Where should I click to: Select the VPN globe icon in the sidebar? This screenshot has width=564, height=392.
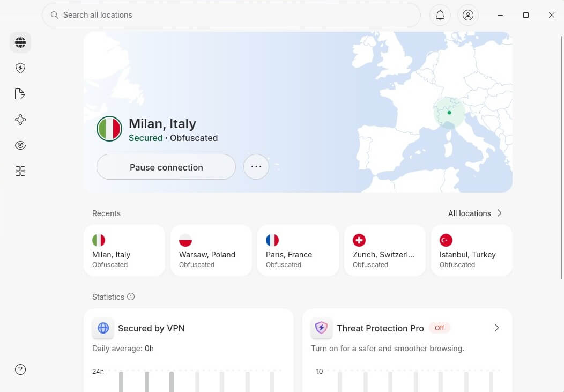(x=20, y=42)
